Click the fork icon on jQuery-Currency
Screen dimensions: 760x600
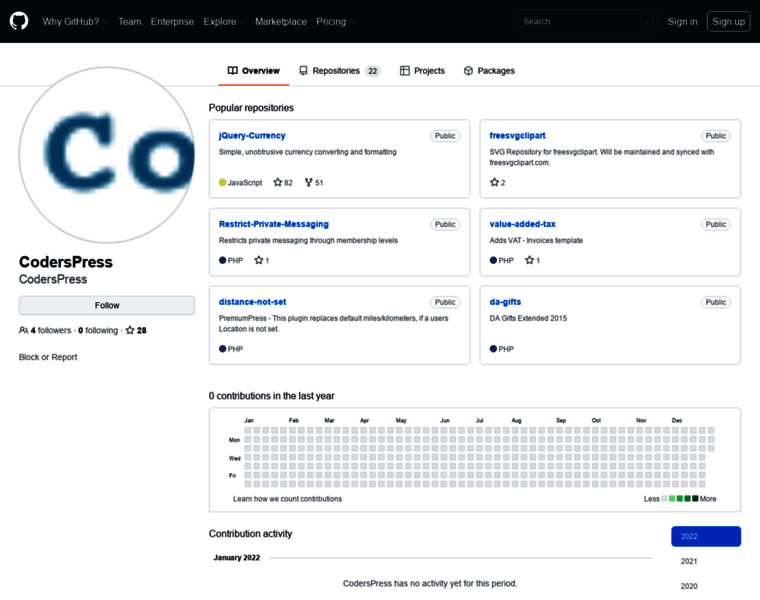(x=308, y=182)
